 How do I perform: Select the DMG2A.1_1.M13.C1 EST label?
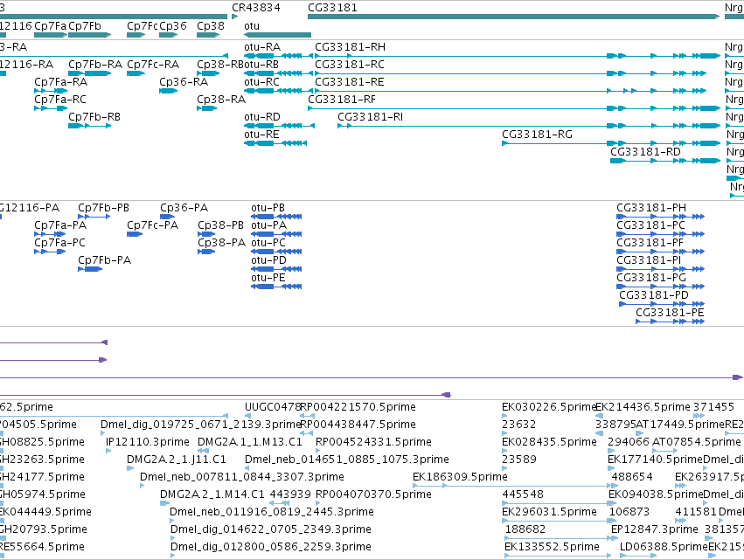pos(249,442)
